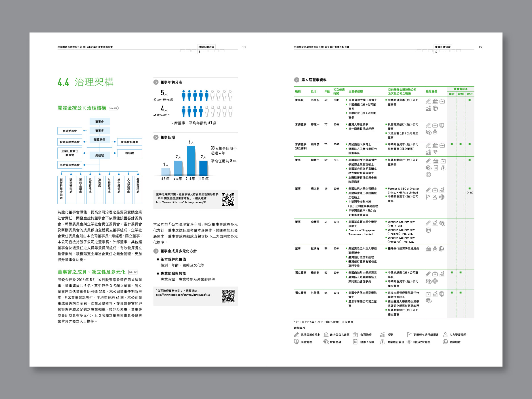532x399 pixels.
Task: Click the G4-34 indicator tag
Action: tap(114, 108)
